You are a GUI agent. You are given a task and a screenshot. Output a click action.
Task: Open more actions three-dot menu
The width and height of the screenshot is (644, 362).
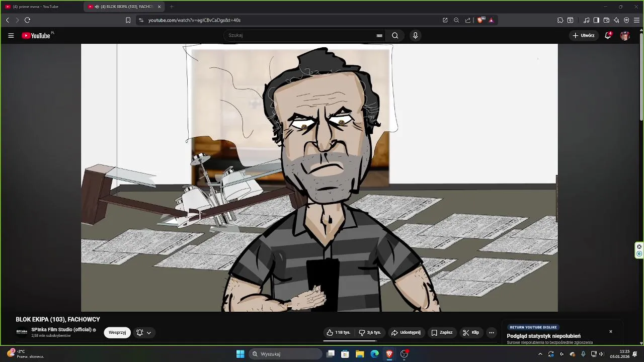[492, 332]
